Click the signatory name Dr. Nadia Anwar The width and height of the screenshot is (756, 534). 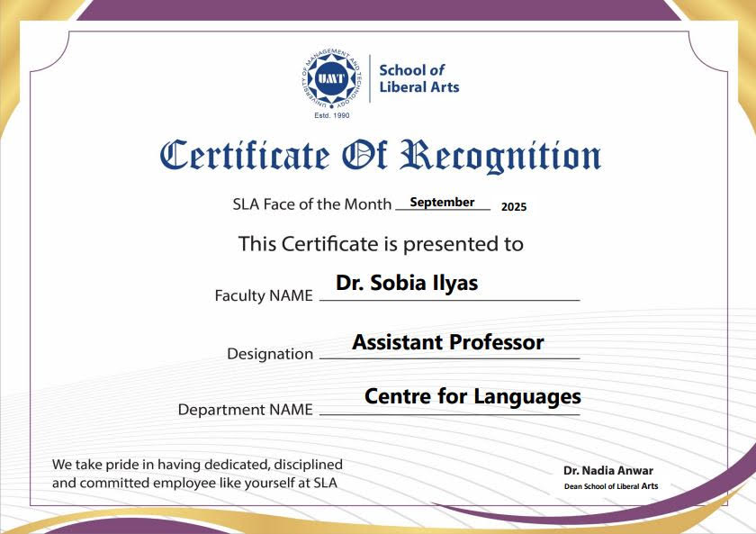608,471
